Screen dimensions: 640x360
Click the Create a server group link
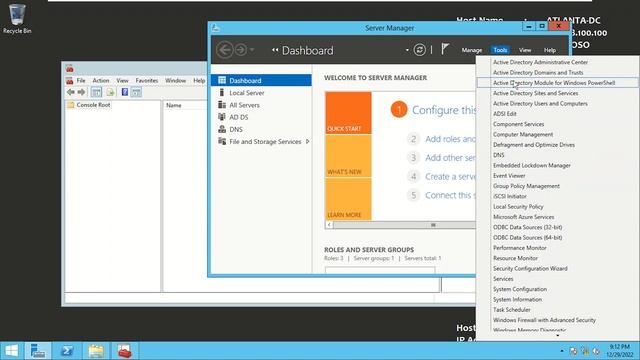tap(450, 176)
